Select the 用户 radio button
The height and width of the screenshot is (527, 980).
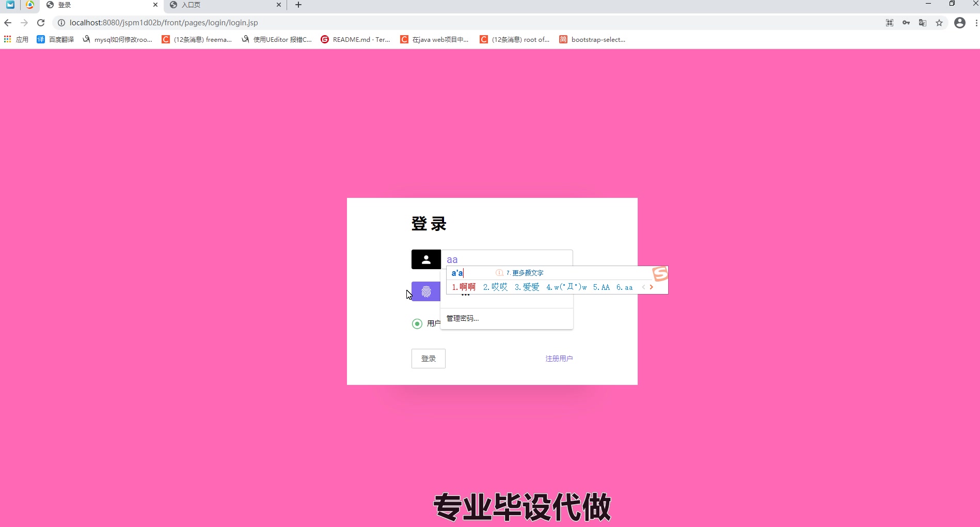pos(417,324)
